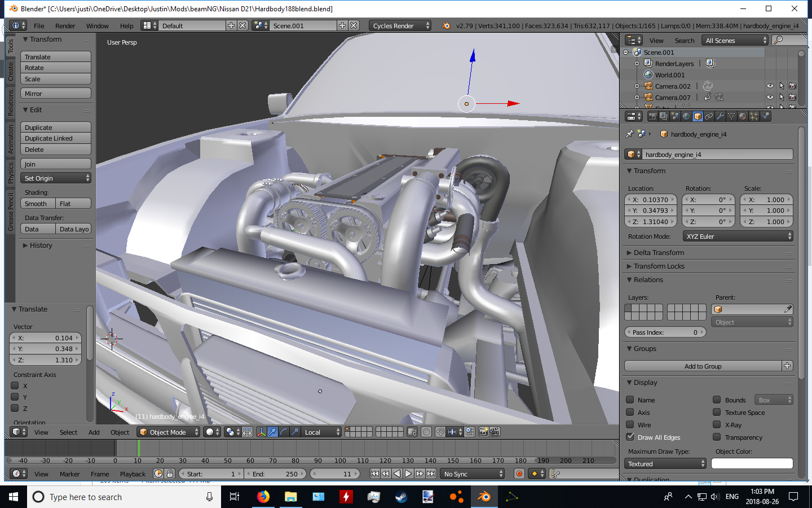812x508 pixels.
Task: Click the Smooth shading button
Action: (38, 203)
